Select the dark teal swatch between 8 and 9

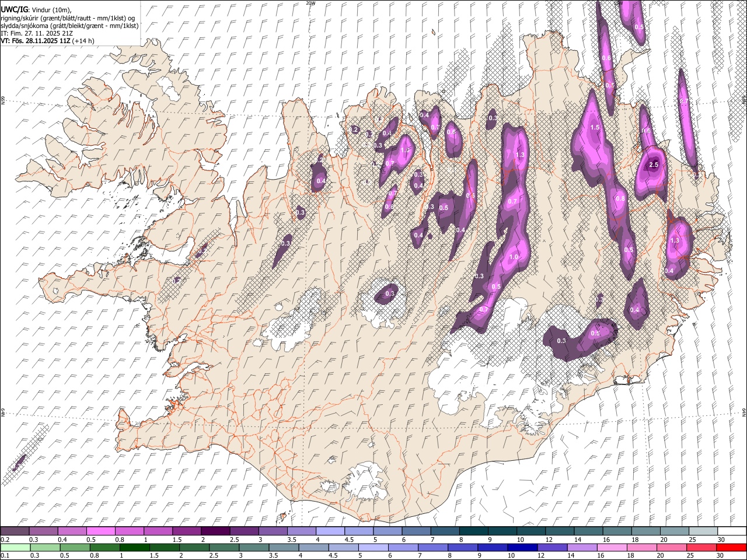473,531
